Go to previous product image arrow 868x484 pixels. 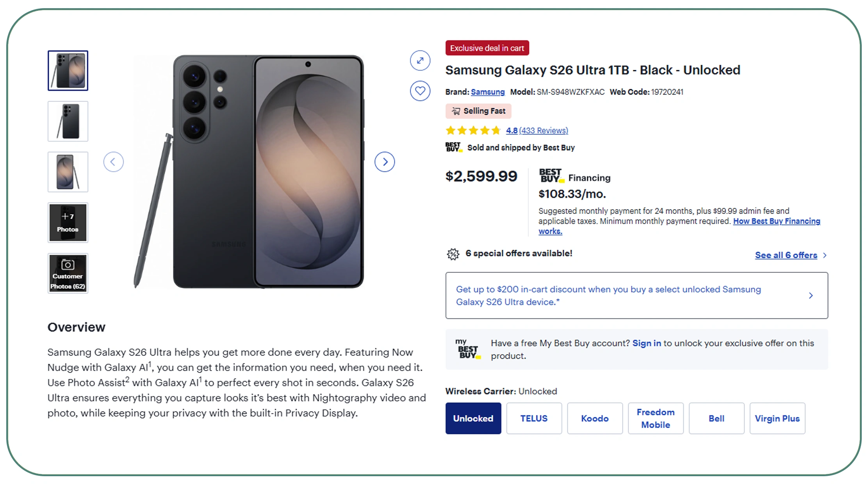(113, 162)
